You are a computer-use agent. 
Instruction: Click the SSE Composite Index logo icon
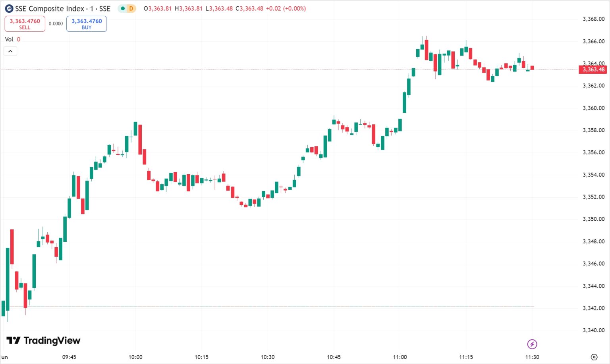tap(9, 8)
